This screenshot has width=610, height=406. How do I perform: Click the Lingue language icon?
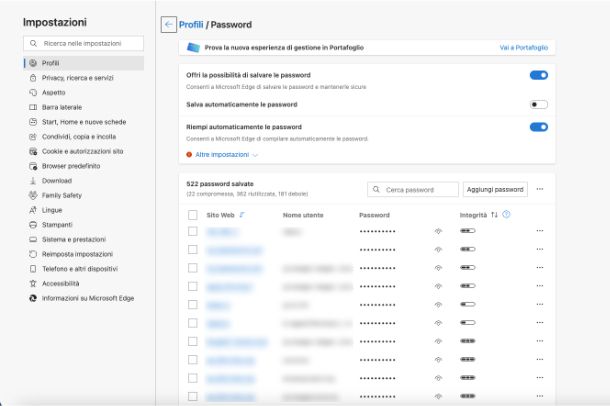(x=33, y=210)
